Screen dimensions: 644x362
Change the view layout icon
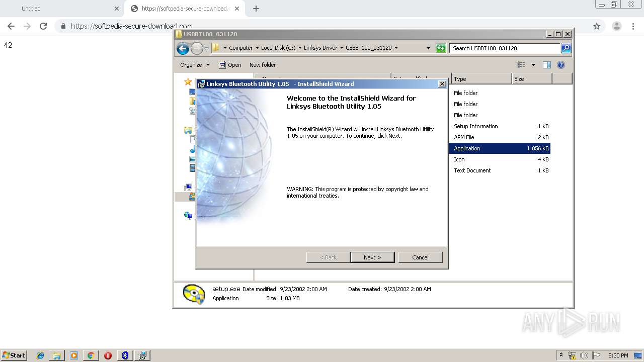click(x=521, y=65)
